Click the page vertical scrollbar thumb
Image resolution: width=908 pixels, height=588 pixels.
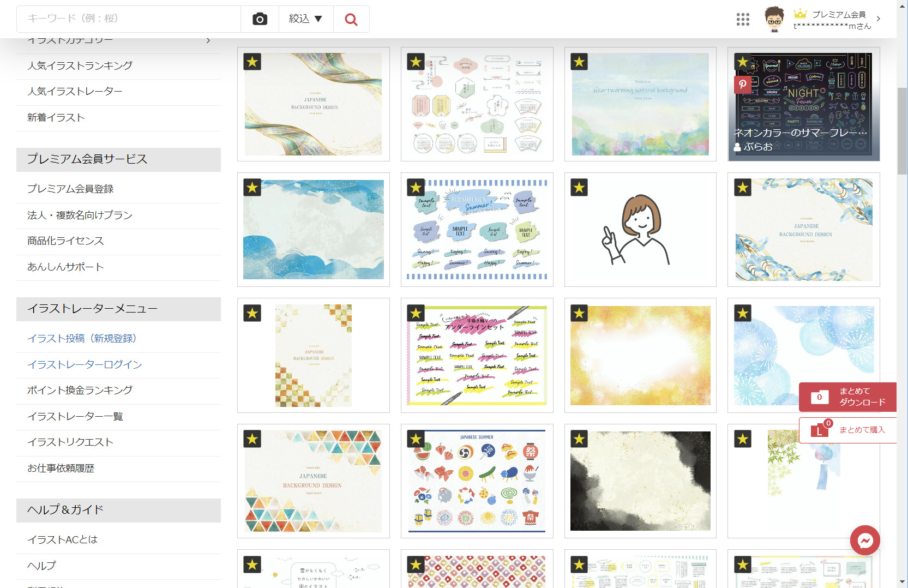coord(903,131)
